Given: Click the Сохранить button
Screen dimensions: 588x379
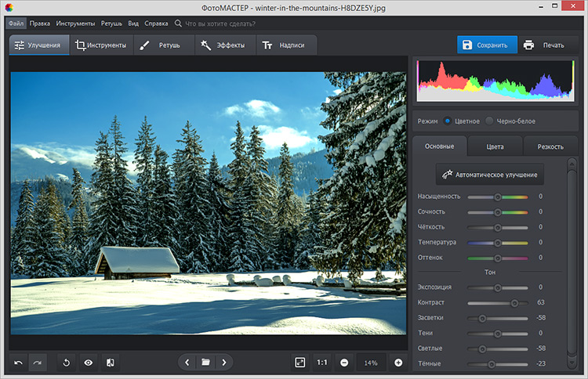Looking at the screenshot, I should pyautogui.click(x=486, y=45).
